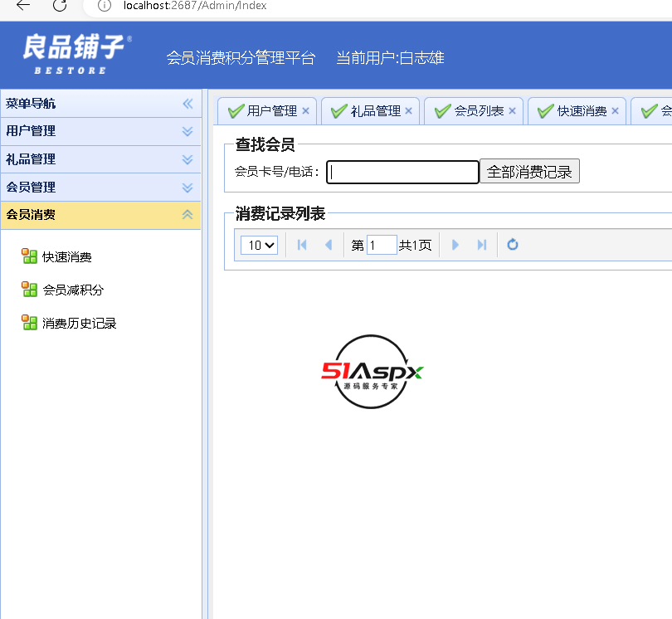Click the page number input box
Image resolution: width=672 pixels, height=619 pixels.
tap(382, 246)
